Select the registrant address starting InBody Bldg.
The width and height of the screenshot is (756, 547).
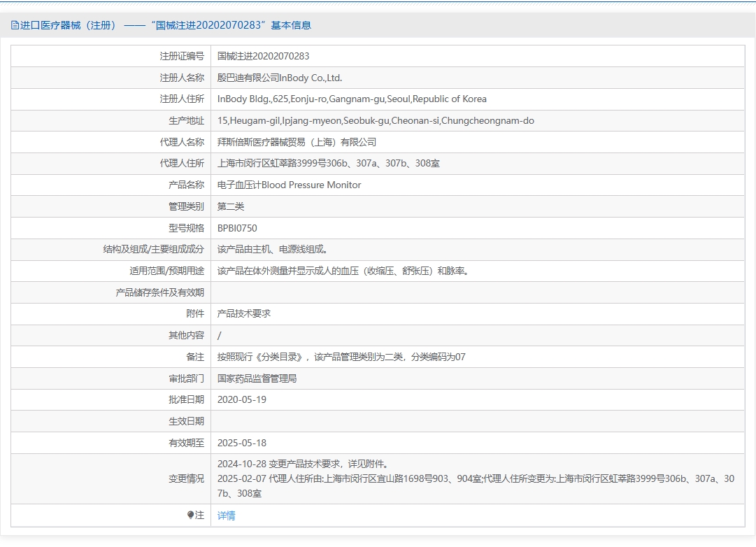[x=352, y=99]
